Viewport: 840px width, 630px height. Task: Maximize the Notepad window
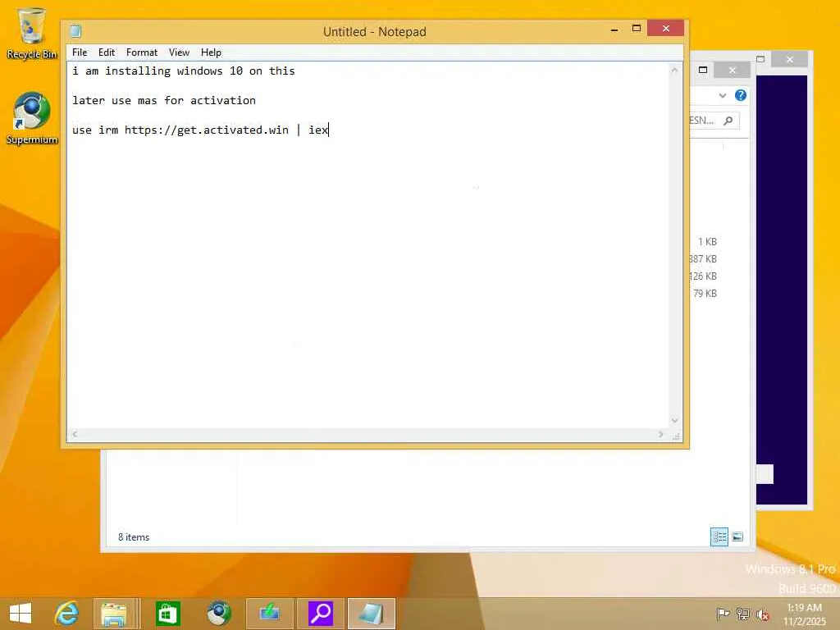click(637, 29)
